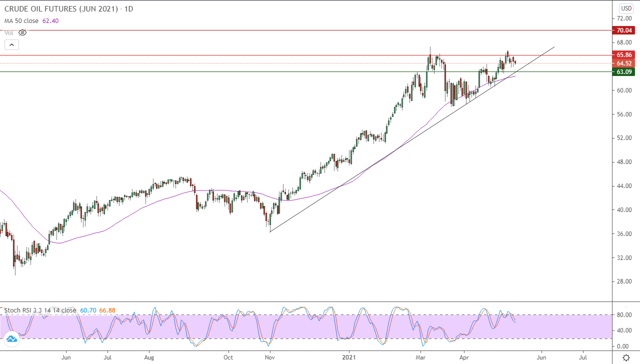640x364 pixels.
Task: Click the Oct label on time axis
Action: pyautogui.click(x=228, y=358)
